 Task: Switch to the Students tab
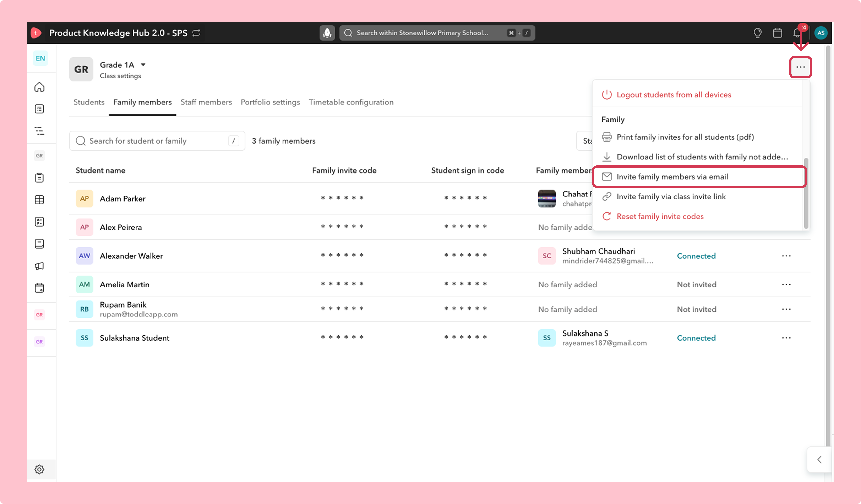click(89, 102)
